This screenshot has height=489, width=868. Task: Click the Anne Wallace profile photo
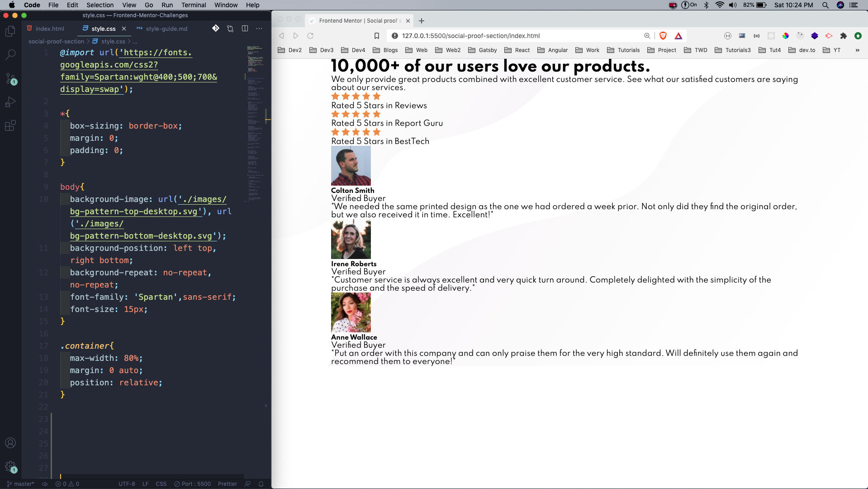point(351,312)
